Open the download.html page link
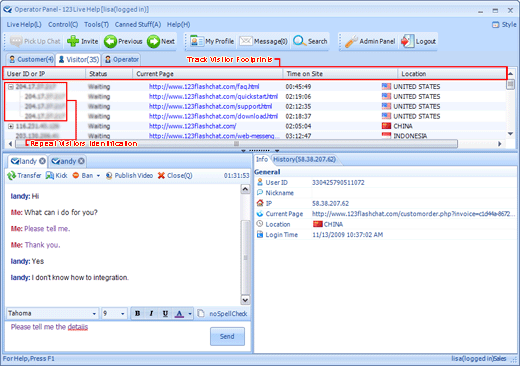 [x=213, y=116]
